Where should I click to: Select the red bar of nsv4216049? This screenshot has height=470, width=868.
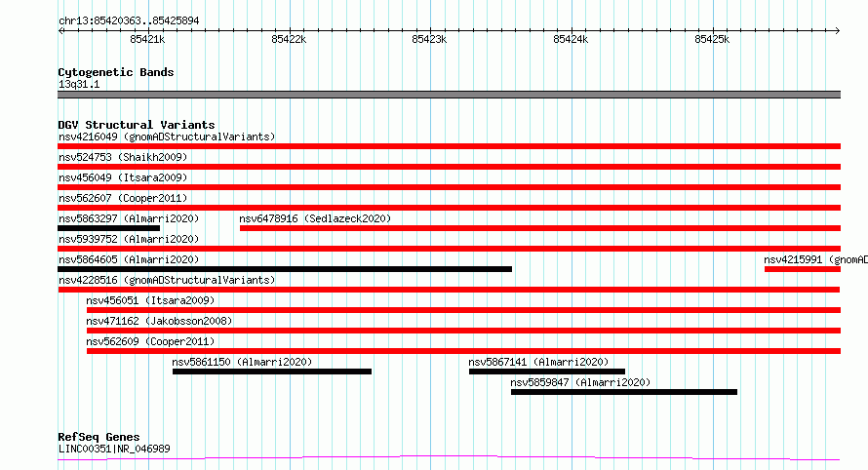tap(449, 146)
